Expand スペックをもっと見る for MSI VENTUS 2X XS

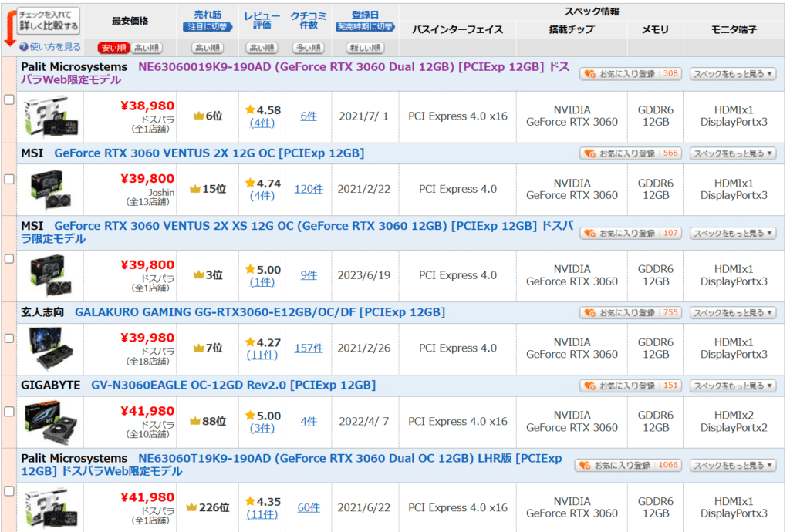click(733, 234)
